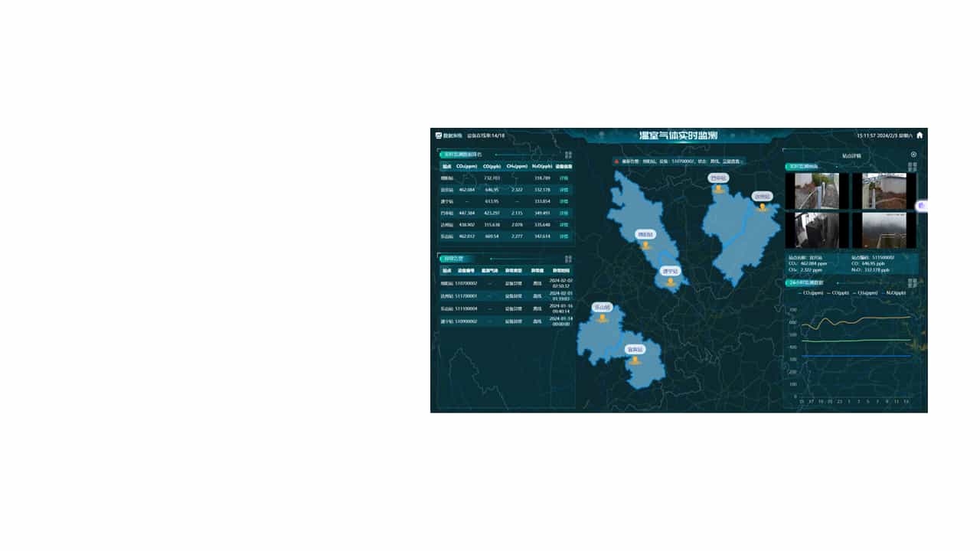Open the details link for 宜宾站 row

563,189
